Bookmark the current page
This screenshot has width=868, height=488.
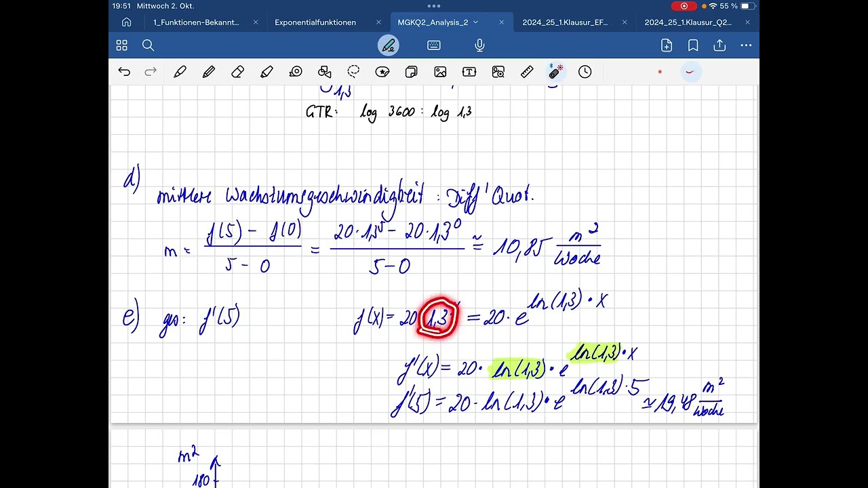(693, 45)
